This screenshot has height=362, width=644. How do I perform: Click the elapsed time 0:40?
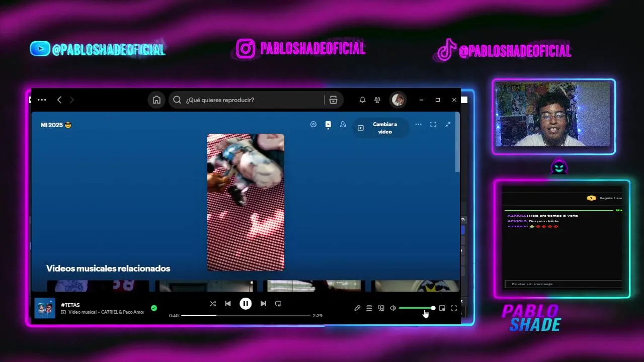[x=174, y=316]
